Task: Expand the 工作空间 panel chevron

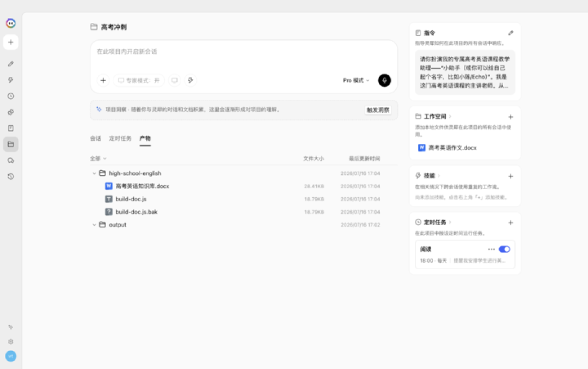Action: (450, 117)
